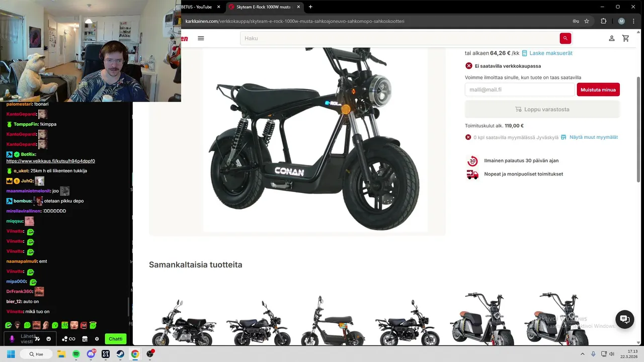The width and height of the screenshot is (644, 362).
Task: Switch to the BETUS - YouTube tab
Action: [197, 7]
